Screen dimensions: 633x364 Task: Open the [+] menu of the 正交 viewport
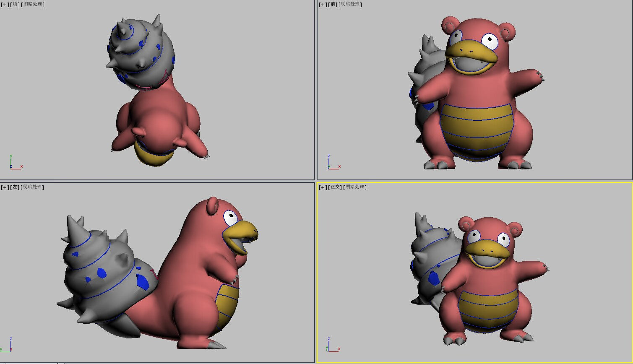click(323, 187)
